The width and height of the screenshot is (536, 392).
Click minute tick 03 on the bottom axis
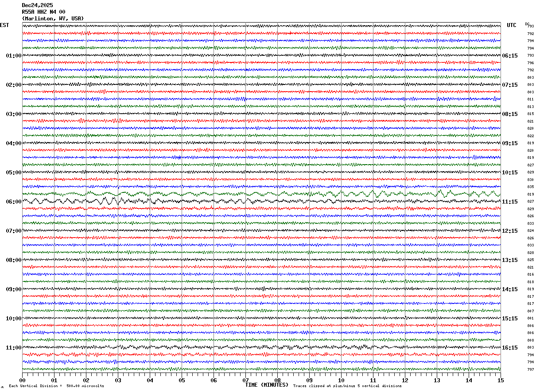coord(118,380)
